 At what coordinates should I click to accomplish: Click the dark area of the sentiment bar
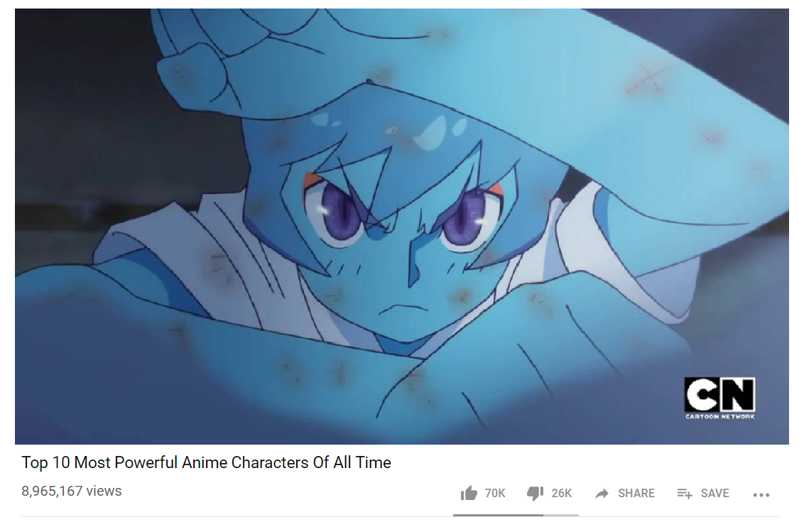[498, 515]
